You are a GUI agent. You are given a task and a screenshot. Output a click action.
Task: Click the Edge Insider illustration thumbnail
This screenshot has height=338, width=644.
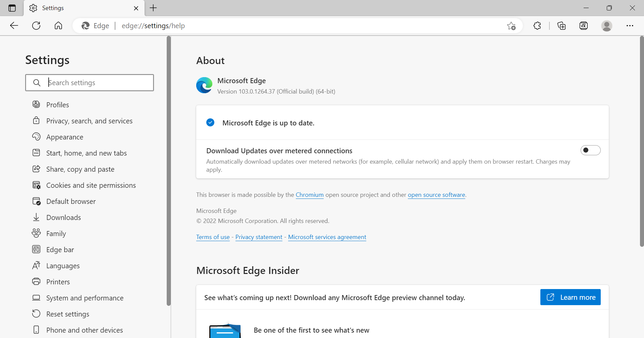click(x=225, y=331)
